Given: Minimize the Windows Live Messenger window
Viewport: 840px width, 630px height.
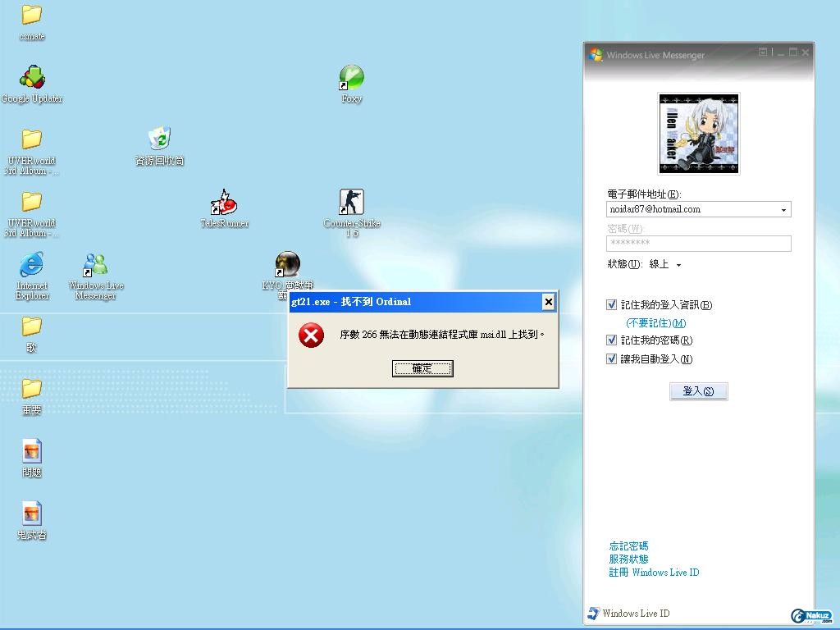Looking at the screenshot, I should coord(781,52).
